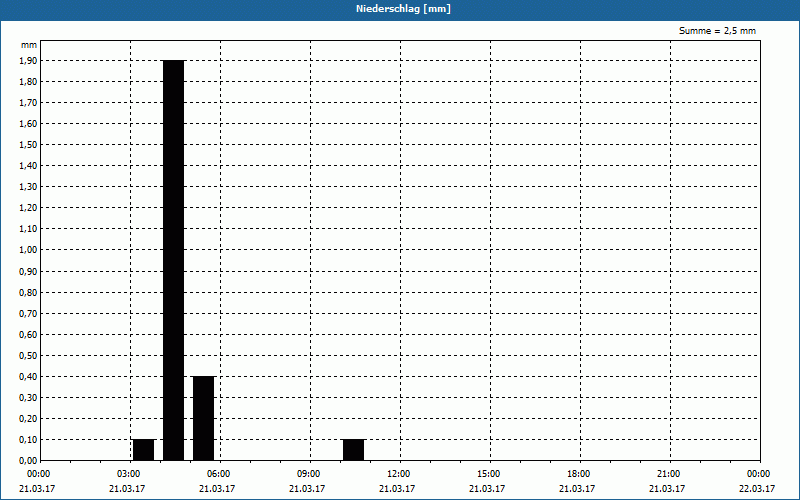Select the 21:00 time label

[x=668, y=474]
